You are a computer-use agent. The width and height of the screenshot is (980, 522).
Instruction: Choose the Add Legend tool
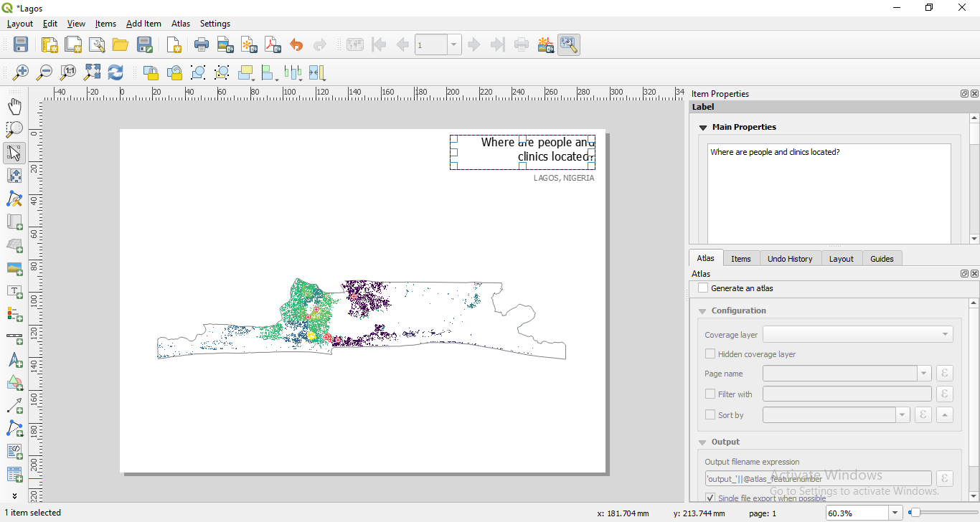(x=14, y=314)
